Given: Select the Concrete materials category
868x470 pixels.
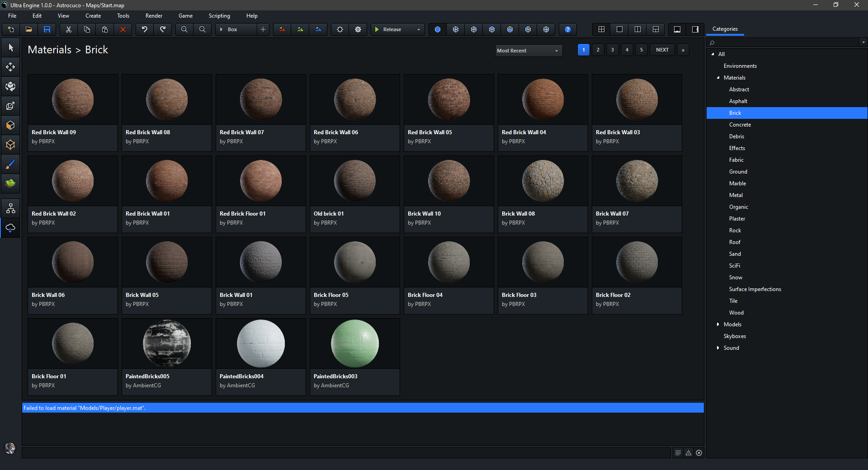Looking at the screenshot, I should (x=740, y=125).
